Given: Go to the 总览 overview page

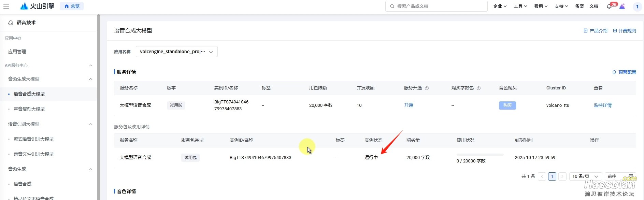Looking at the screenshot, I should pos(72,6).
